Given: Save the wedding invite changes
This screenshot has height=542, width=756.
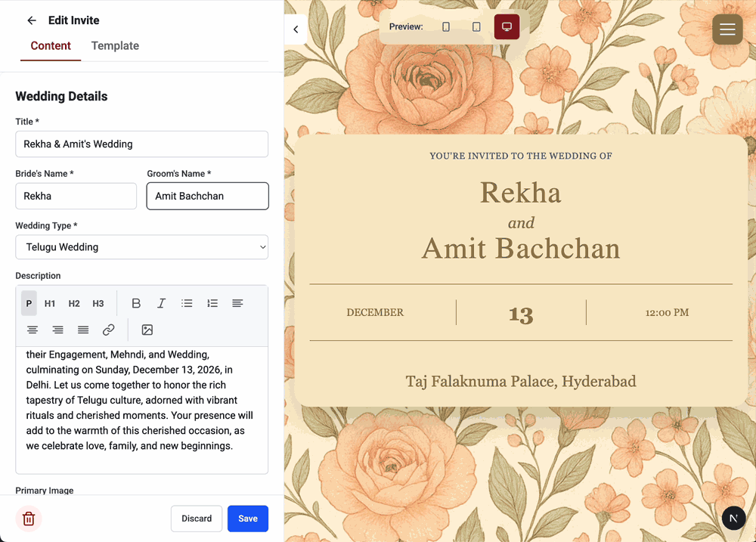Looking at the screenshot, I should (x=247, y=519).
